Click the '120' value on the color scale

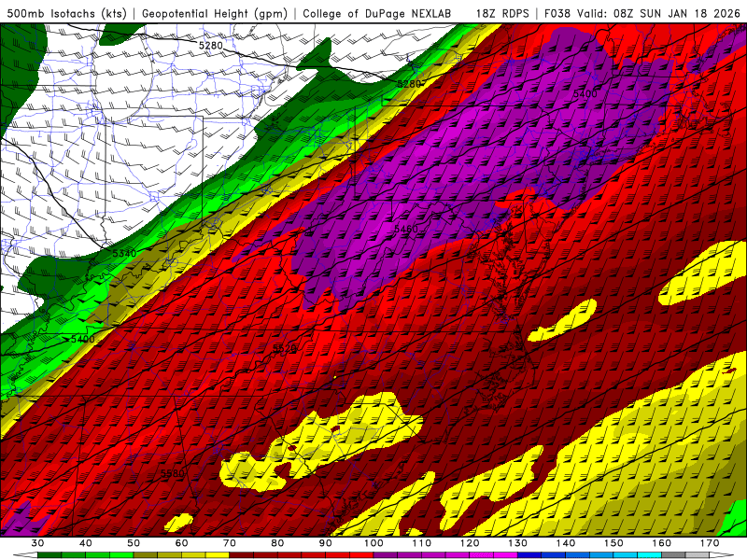click(x=470, y=543)
